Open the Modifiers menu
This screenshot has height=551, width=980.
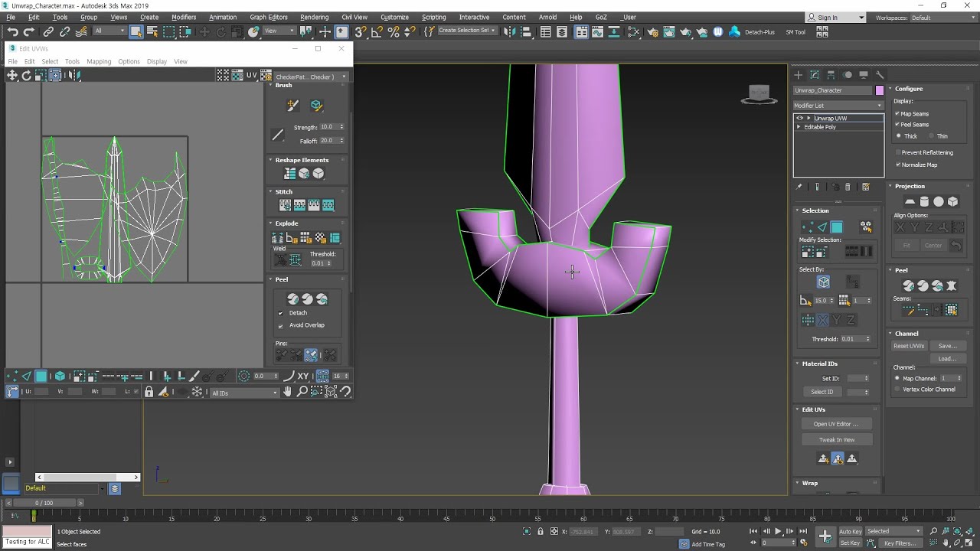pos(184,17)
